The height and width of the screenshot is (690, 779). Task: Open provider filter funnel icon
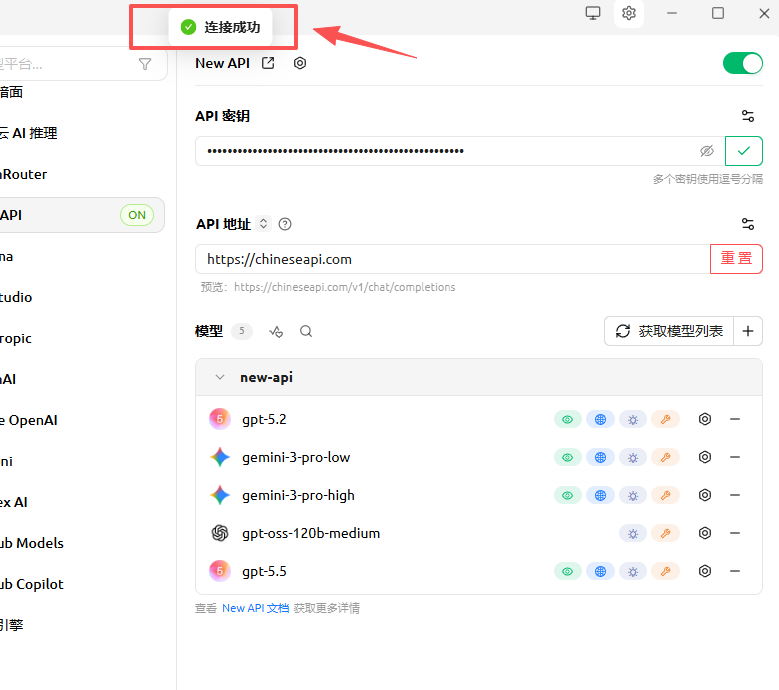145,64
